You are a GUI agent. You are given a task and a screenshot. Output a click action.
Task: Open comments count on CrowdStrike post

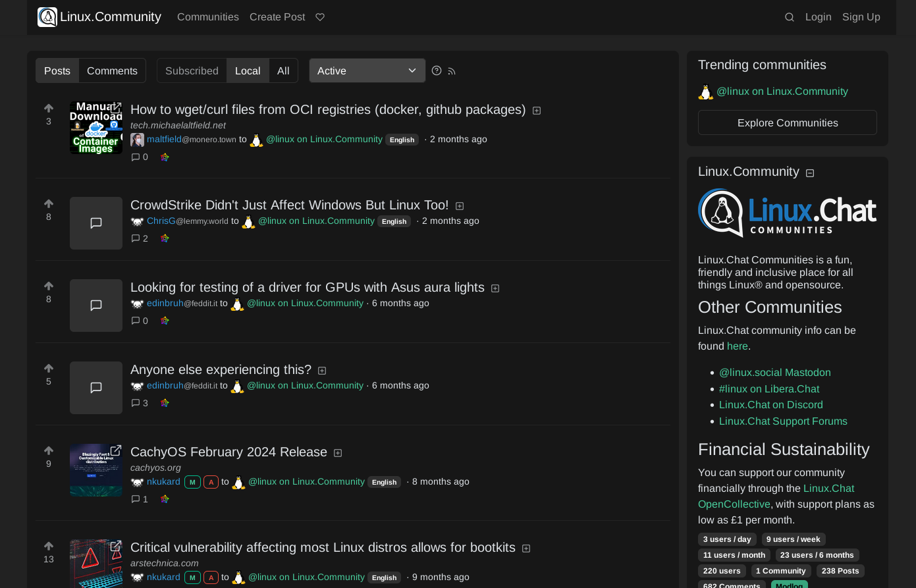140,238
